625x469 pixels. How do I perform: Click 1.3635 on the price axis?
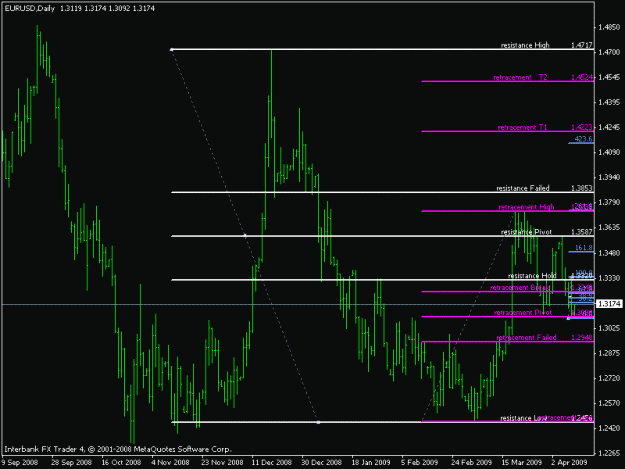coord(609,228)
